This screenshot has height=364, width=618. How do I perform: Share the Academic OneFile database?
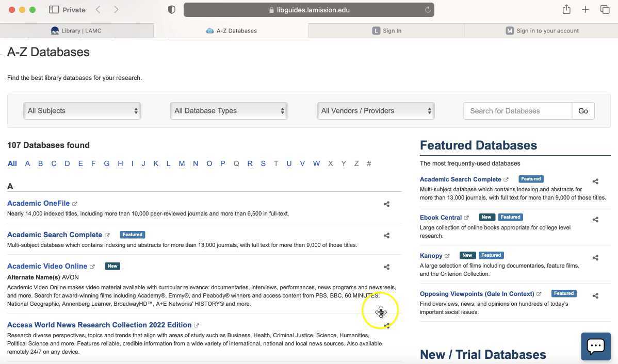386,204
